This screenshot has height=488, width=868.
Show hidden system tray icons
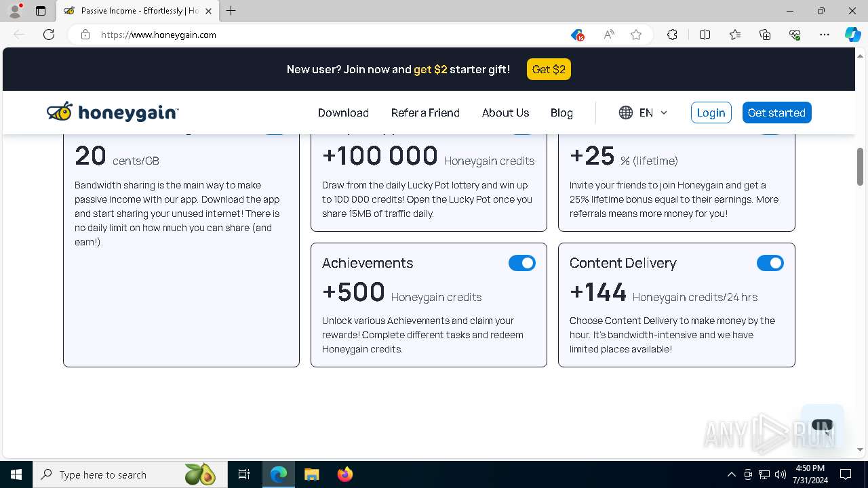tap(731, 474)
